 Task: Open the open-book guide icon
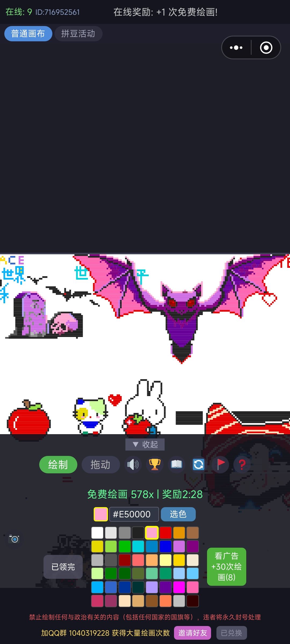(x=176, y=464)
